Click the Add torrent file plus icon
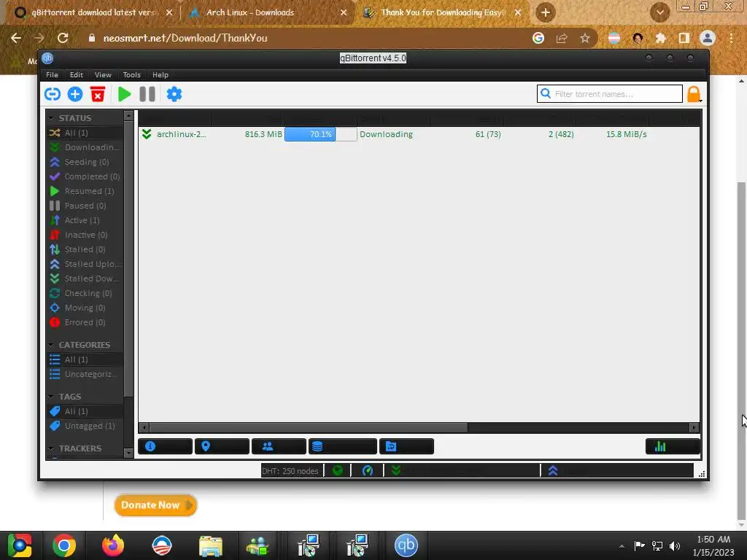The width and height of the screenshot is (747, 560). 75,94
